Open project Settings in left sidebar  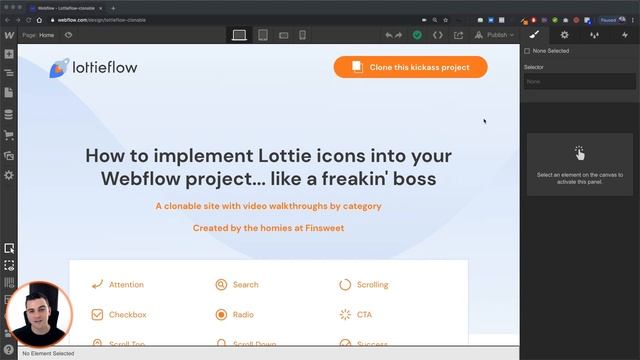9,176
